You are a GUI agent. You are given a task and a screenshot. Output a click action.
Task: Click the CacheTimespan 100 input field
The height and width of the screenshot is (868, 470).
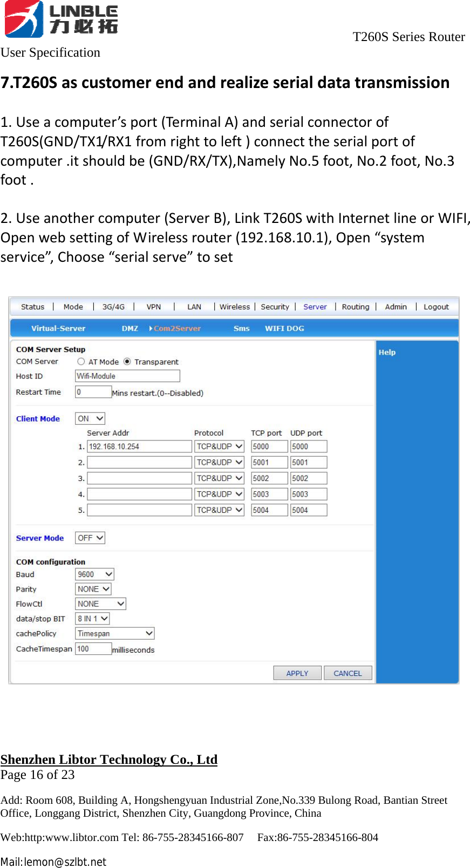coord(93,648)
